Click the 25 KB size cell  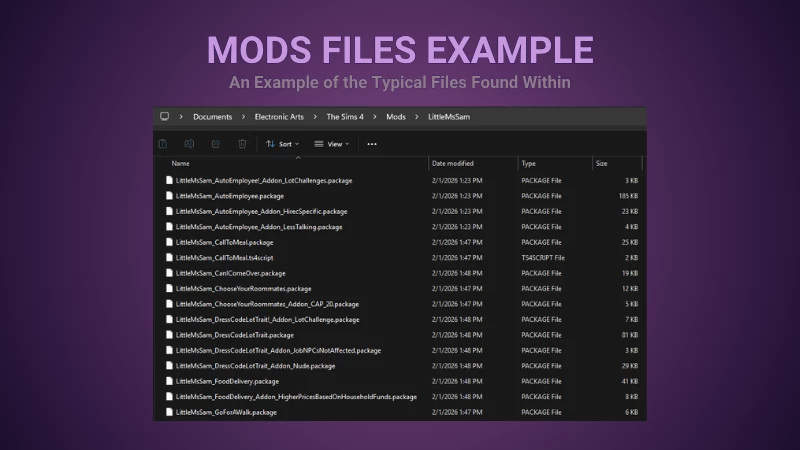630,242
